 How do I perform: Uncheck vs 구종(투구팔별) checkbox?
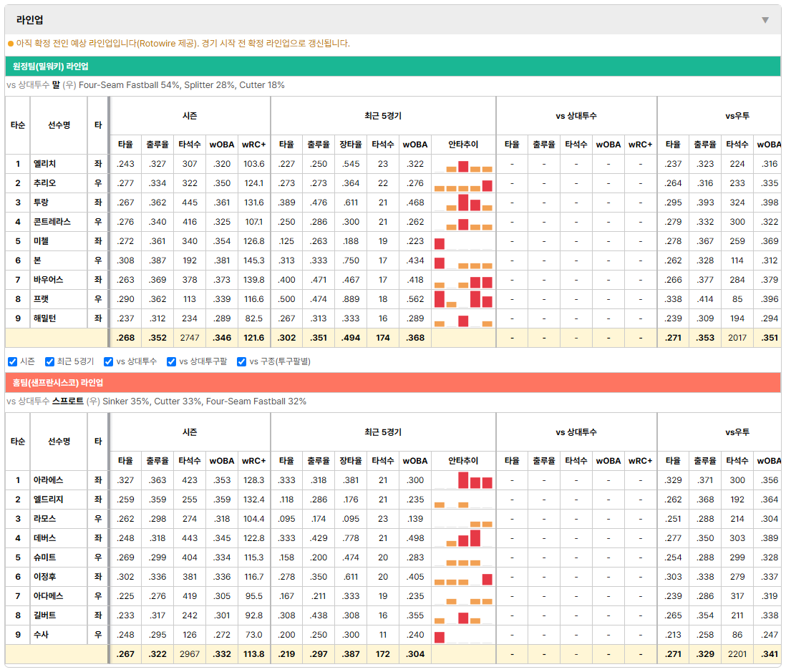[242, 362]
